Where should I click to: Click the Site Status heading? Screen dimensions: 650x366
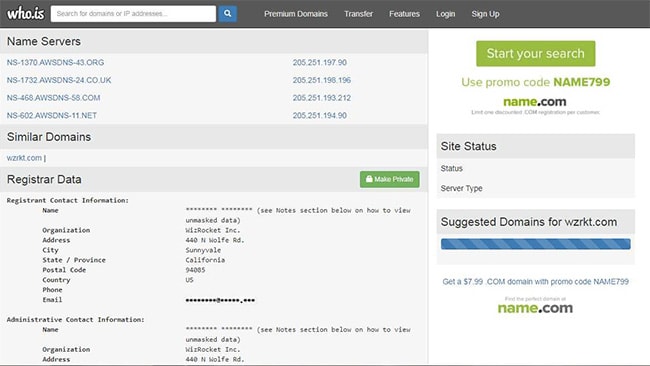(x=468, y=146)
